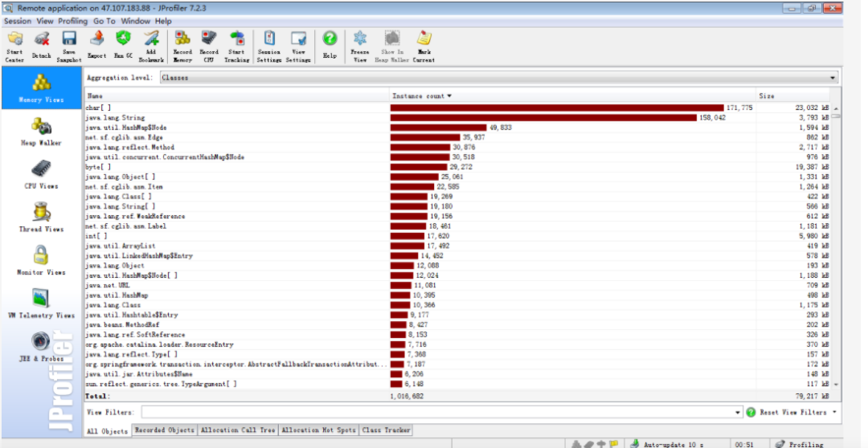The width and height of the screenshot is (868, 448).
Task: Click the yellow flag status bar icon
Action: [613, 444]
